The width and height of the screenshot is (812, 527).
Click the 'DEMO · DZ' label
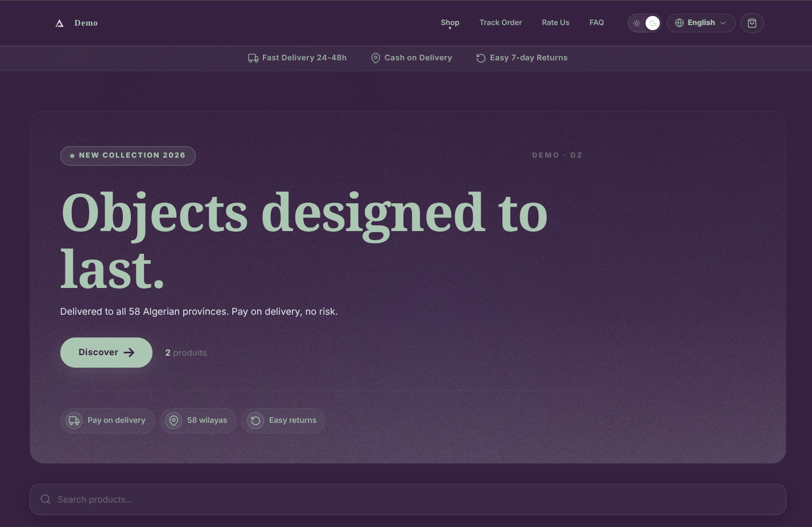[557, 155]
